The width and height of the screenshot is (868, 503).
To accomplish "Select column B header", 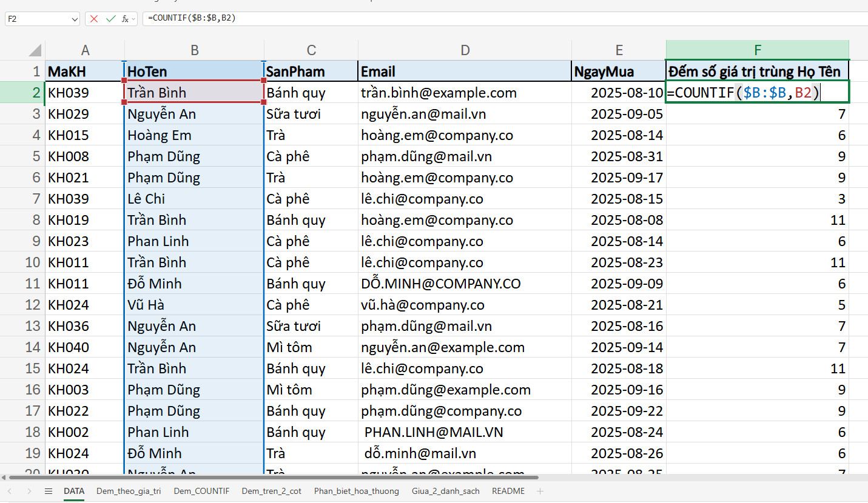I will coord(194,50).
